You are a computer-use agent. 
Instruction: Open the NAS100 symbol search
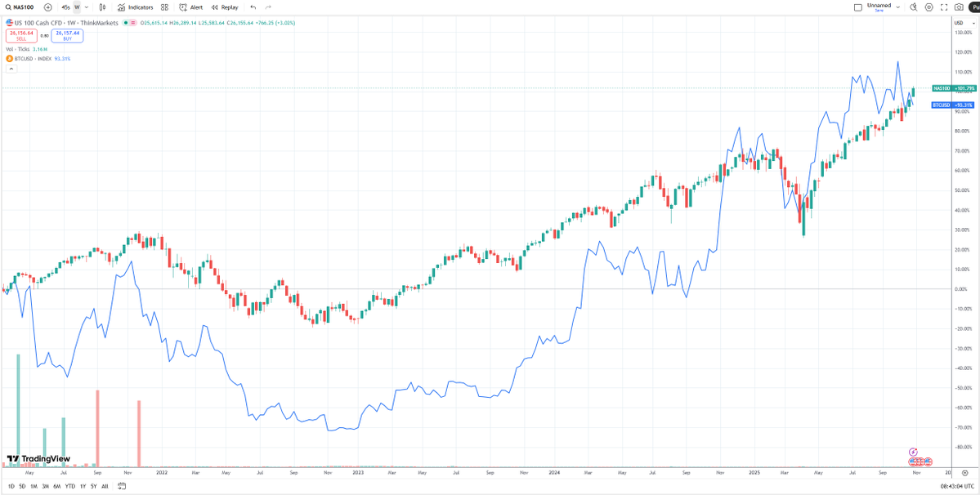pyautogui.click(x=20, y=7)
